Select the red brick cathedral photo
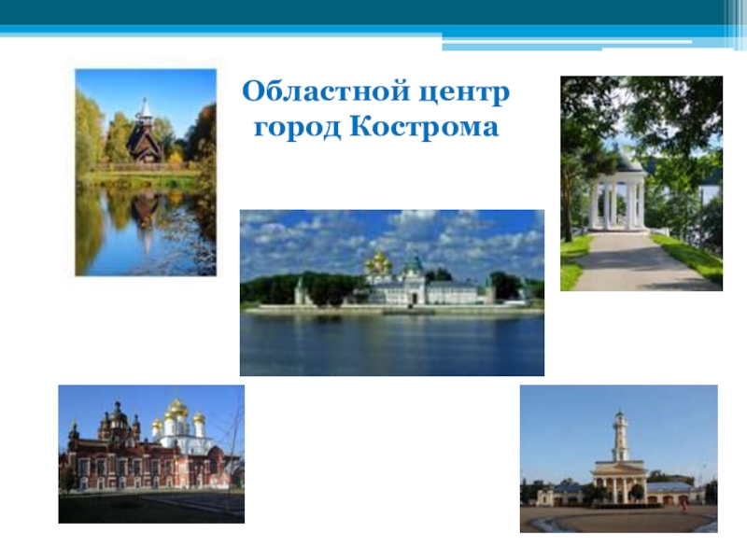The image size is (747, 560). click(x=151, y=455)
